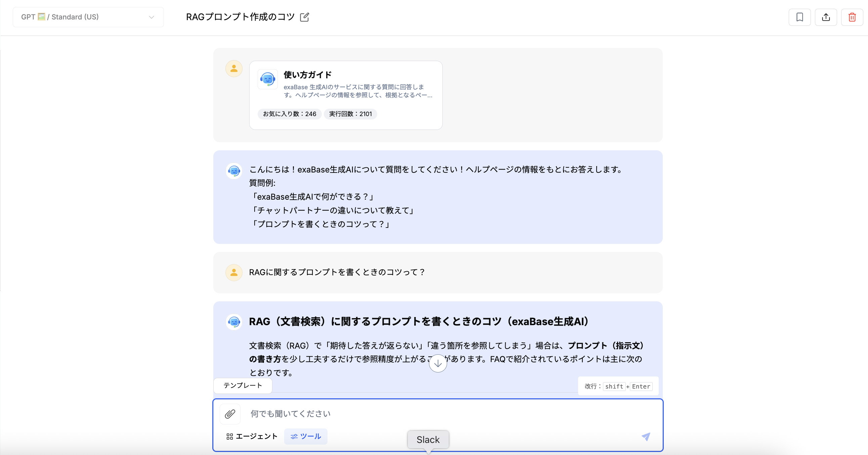Open the 使い方ガイド agent card
Viewport: 868px width, 455px height.
click(346, 95)
